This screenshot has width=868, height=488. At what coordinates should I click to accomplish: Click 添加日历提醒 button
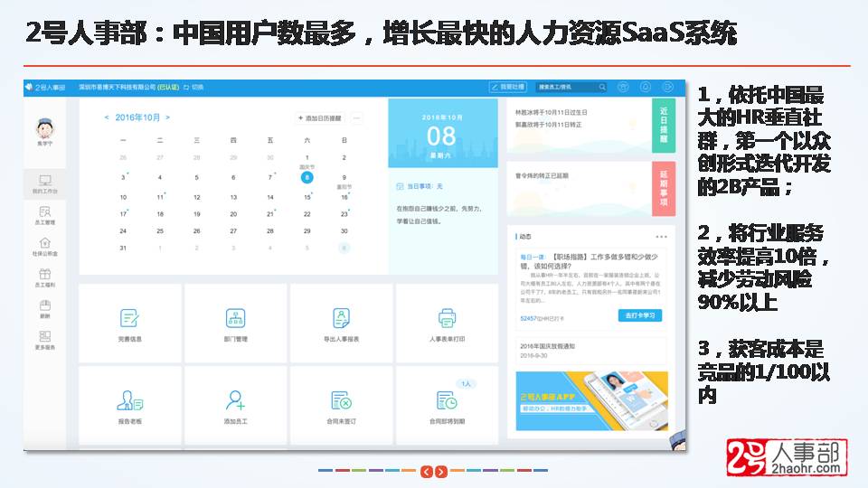[320, 118]
